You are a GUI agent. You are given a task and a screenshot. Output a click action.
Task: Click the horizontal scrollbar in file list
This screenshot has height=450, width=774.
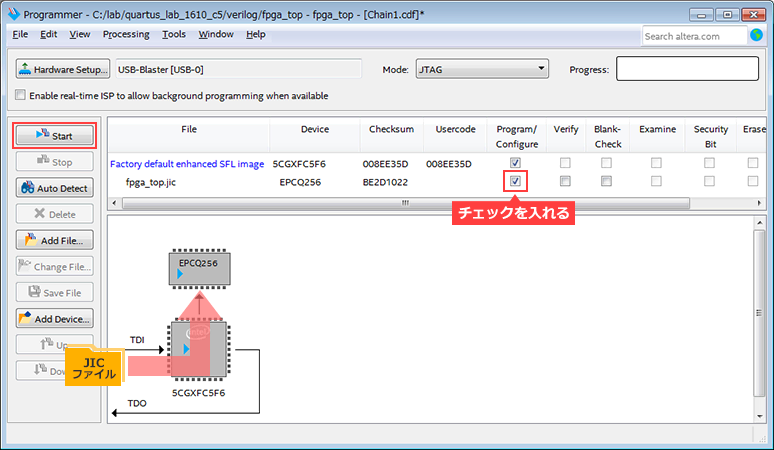click(404, 204)
